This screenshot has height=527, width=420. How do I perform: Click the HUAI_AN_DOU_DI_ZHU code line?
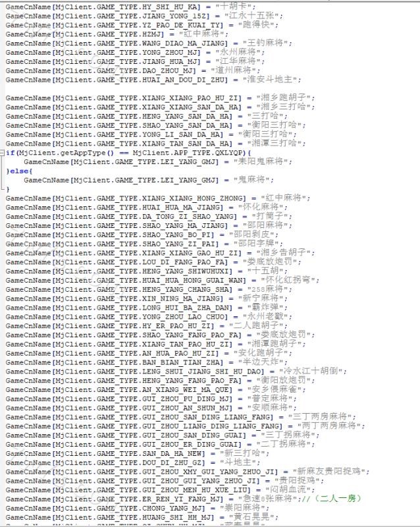point(153,80)
